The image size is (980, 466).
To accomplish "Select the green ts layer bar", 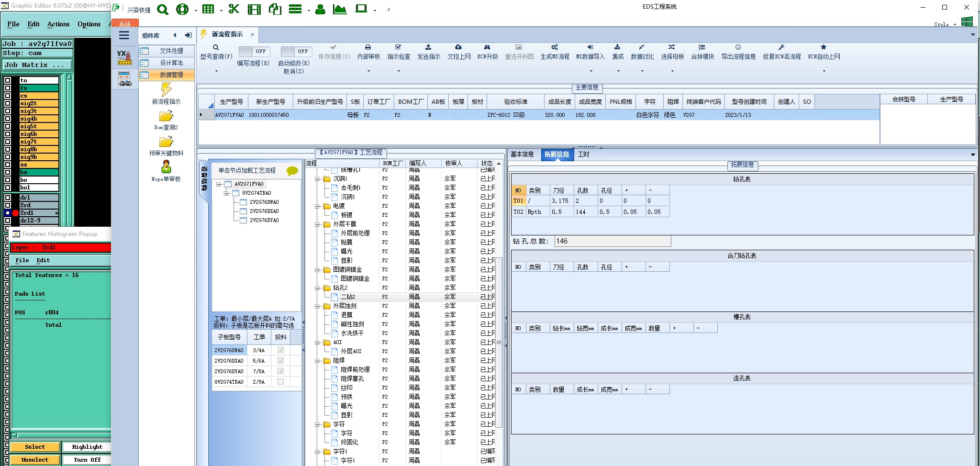I will click(39, 88).
